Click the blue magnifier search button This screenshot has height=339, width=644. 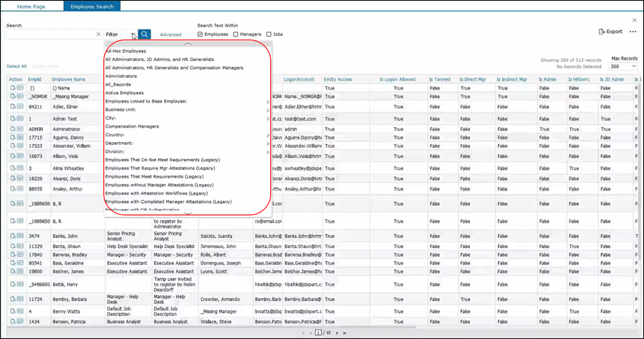pos(144,34)
